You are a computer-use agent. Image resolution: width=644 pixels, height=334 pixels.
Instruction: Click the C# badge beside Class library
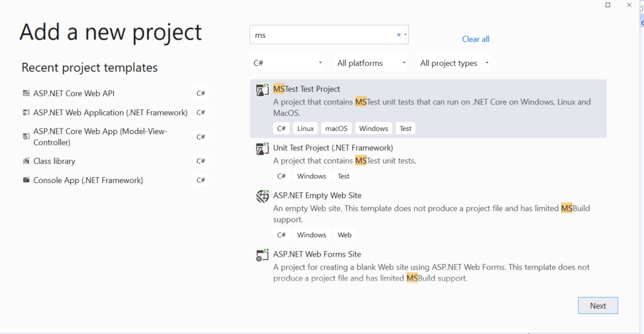(x=201, y=160)
